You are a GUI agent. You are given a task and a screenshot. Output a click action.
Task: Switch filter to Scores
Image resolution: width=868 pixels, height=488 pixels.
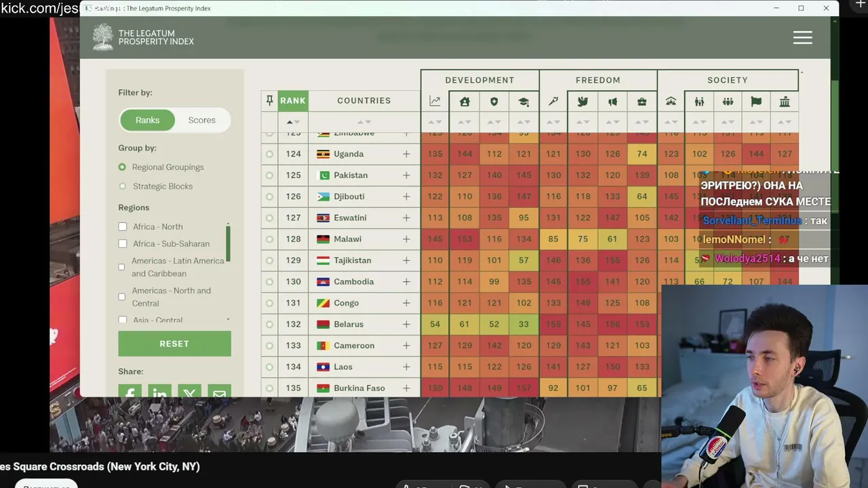[201, 120]
